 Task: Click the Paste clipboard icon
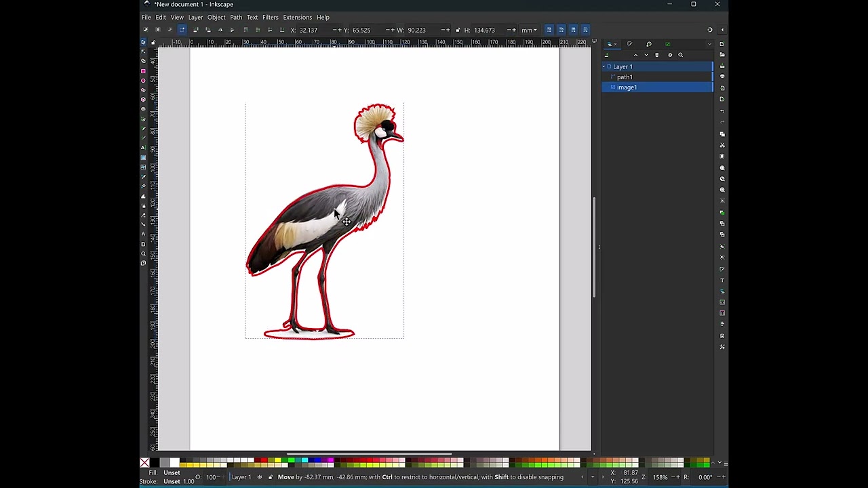pos(722,156)
